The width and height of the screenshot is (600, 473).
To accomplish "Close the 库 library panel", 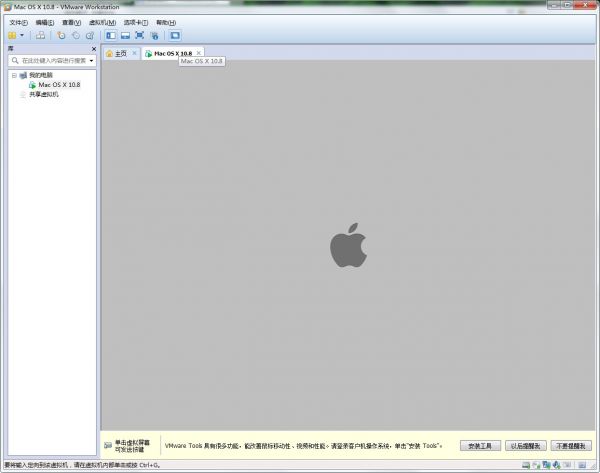I will tap(94, 49).
